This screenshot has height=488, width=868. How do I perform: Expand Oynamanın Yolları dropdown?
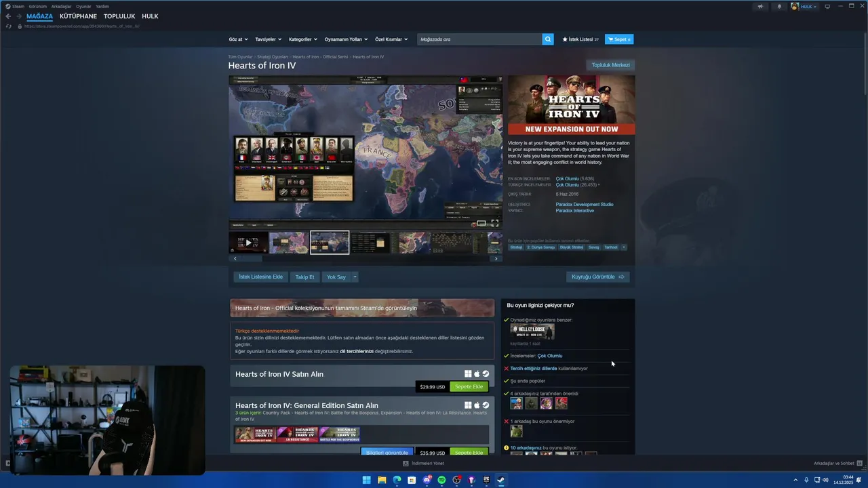346,39
